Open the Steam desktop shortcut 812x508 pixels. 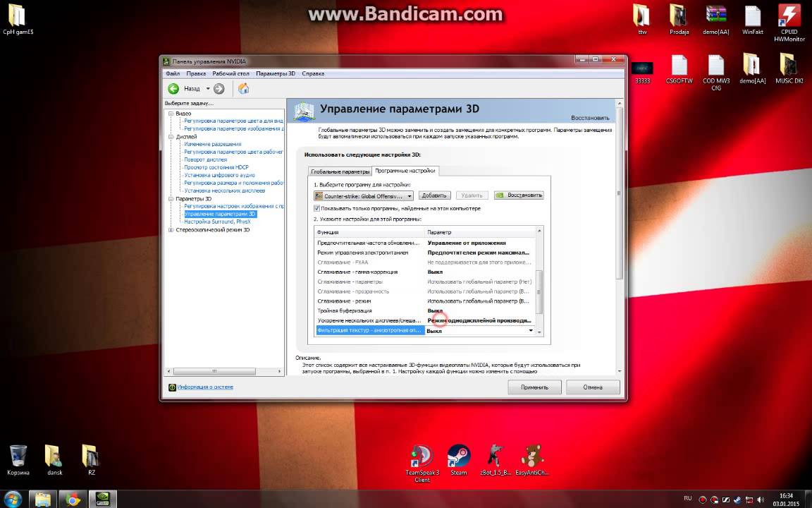(x=458, y=460)
